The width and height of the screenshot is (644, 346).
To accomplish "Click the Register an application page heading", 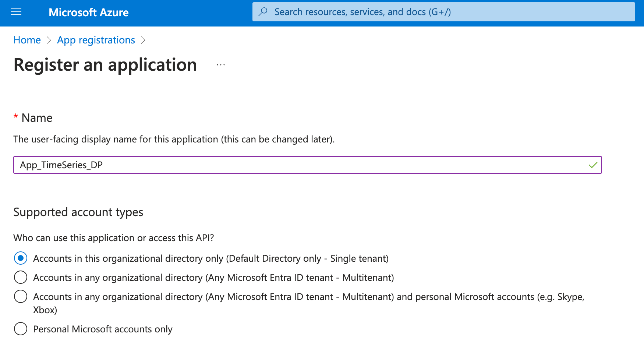I will point(105,65).
